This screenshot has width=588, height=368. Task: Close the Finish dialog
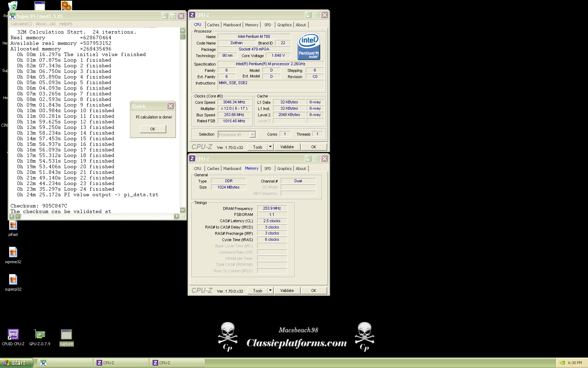(x=170, y=106)
